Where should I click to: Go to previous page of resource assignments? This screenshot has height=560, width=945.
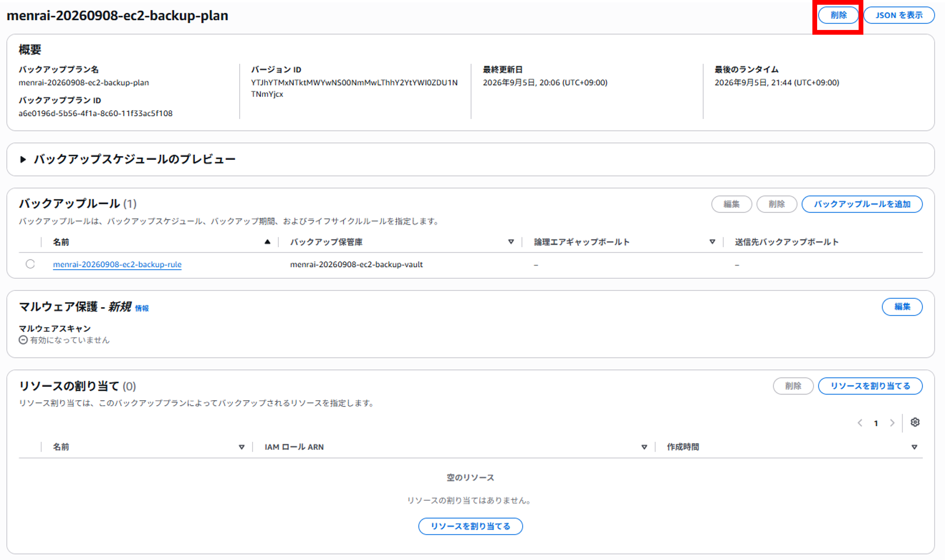pyautogui.click(x=860, y=423)
